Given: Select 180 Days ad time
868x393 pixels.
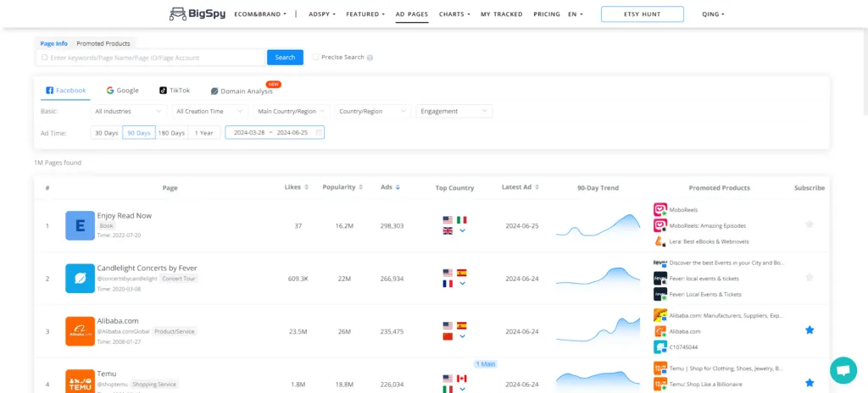Looking at the screenshot, I should pyautogui.click(x=171, y=133).
